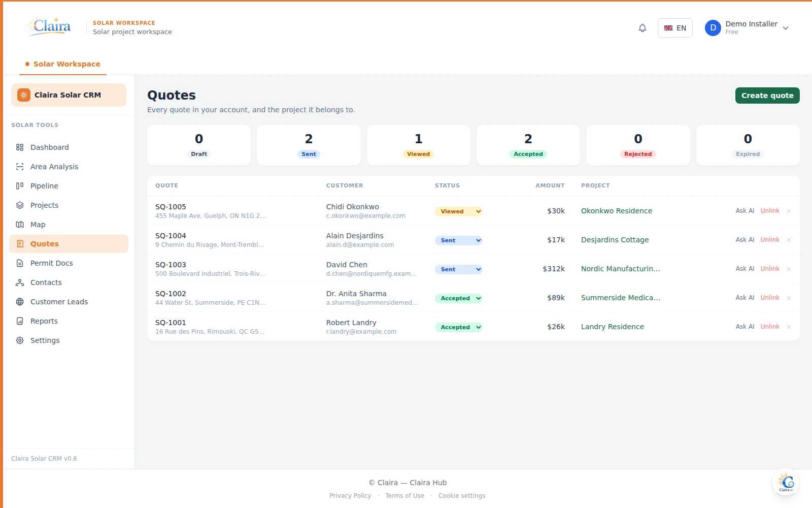Open the EN language selector
This screenshot has width=812, height=508.
(x=675, y=28)
